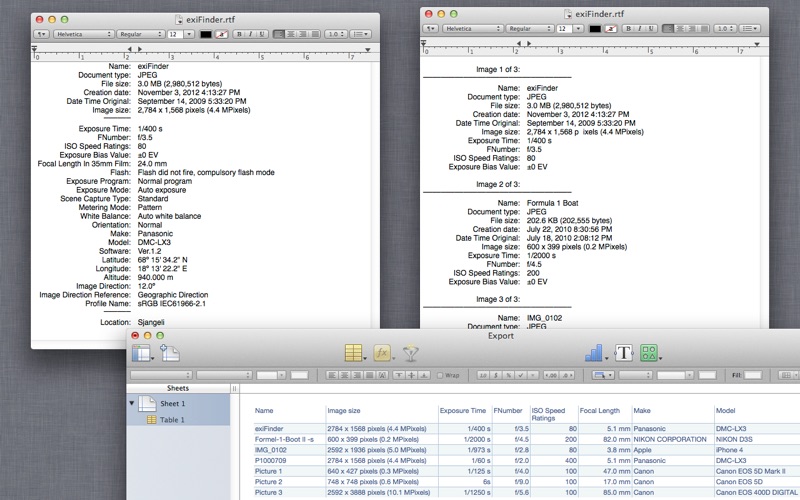Click text color swatch in right window
The image size is (800, 500).
[595, 29]
